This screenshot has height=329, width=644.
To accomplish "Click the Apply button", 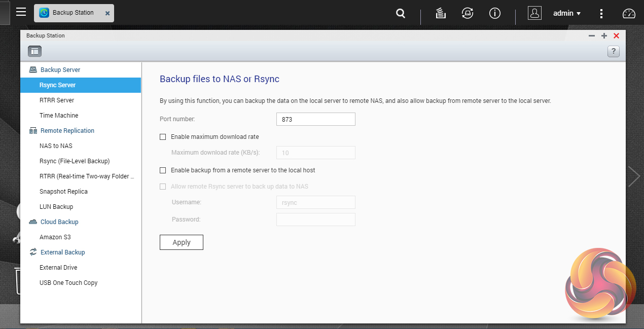I will pyautogui.click(x=181, y=242).
